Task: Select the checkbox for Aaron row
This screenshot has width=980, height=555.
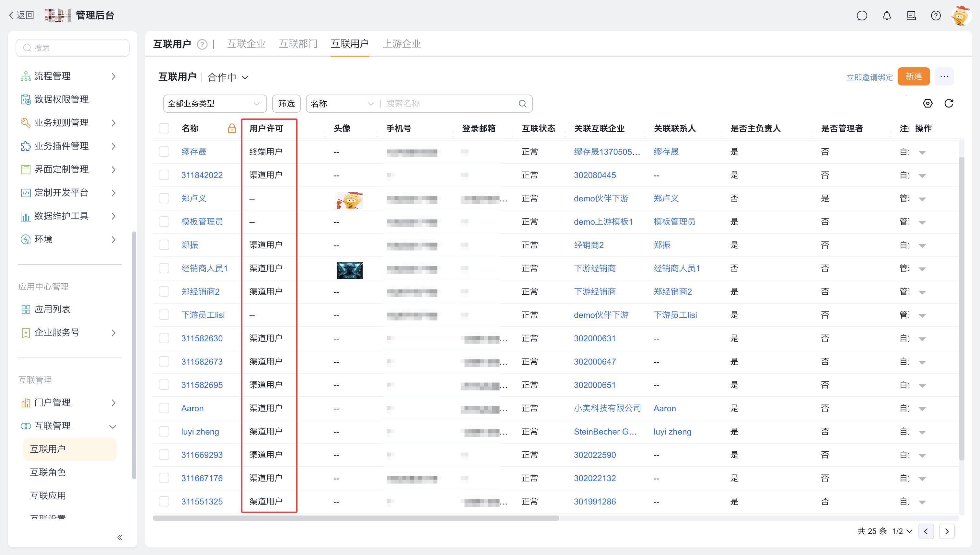Action: point(164,408)
